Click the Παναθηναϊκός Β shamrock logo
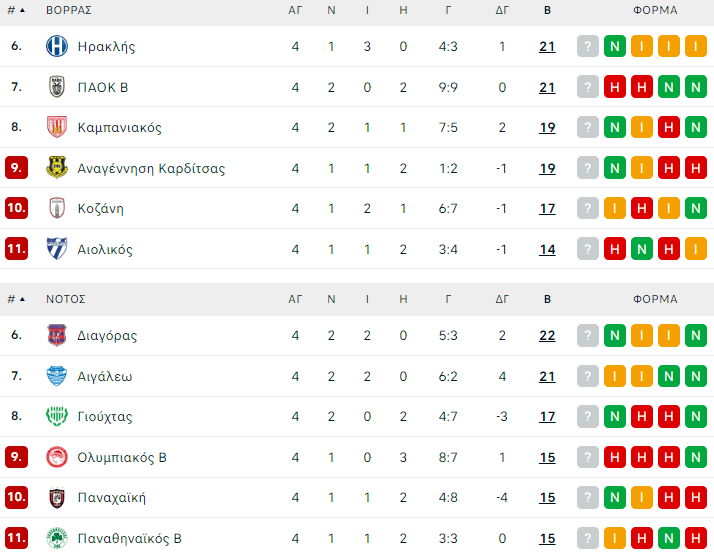This screenshot has height=554, width=714. 56,538
